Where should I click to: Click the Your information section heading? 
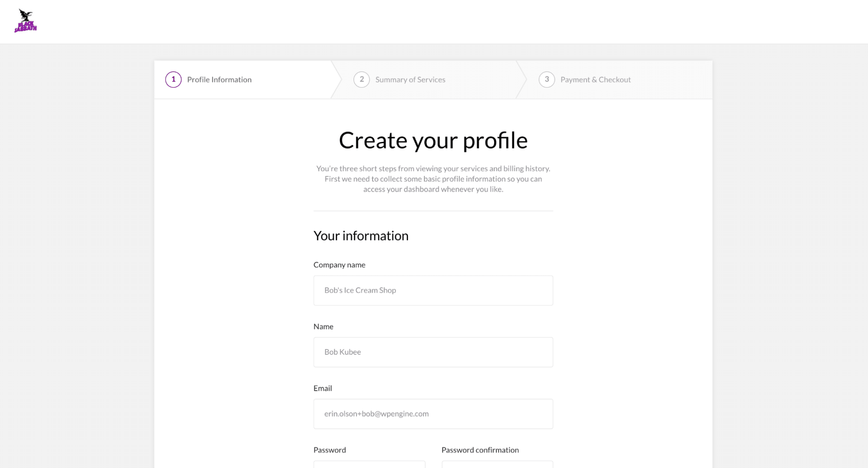click(361, 236)
